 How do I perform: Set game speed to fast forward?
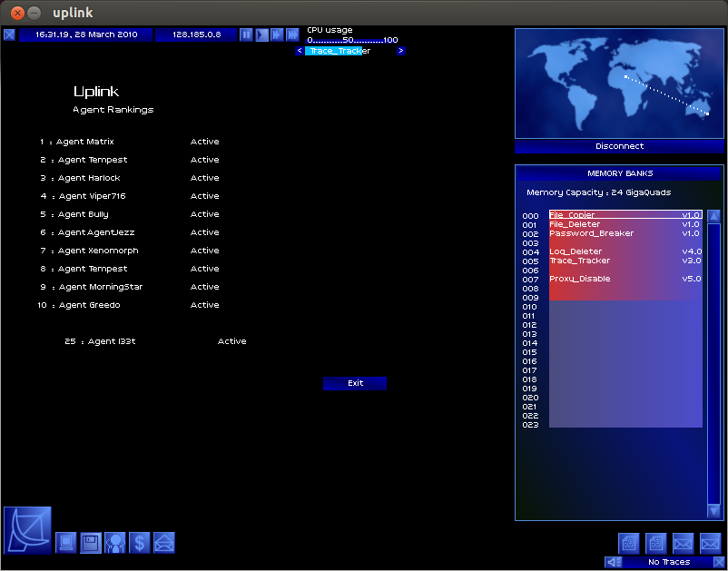point(277,34)
